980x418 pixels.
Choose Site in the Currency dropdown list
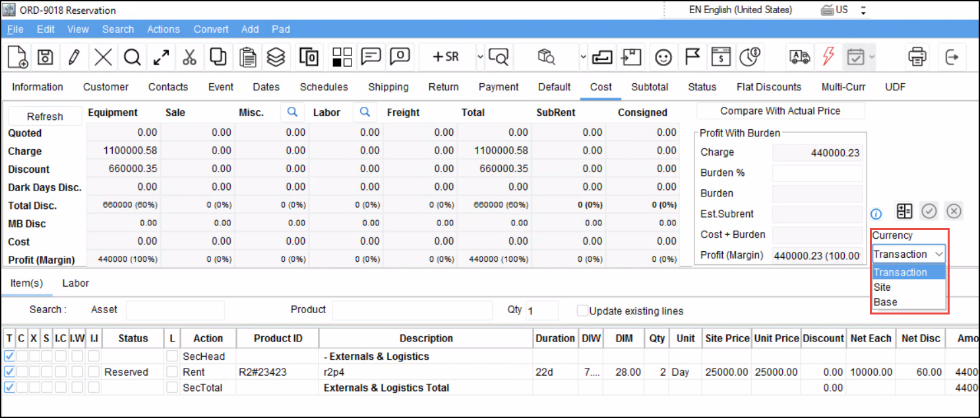(x=909, y=287)
